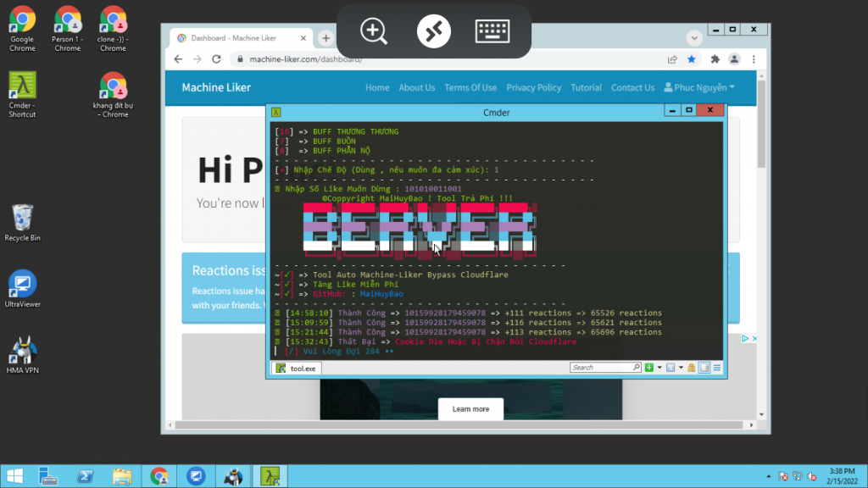Open the on-screen keyboard icon
Image resolution: width=868 pixels, height=488 pixels.
point(492,31)
